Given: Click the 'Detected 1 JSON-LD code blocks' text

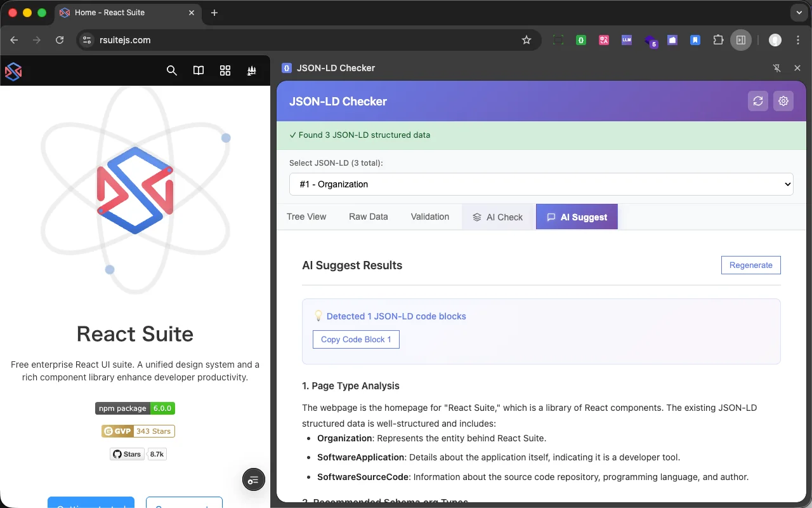Looking at the screenshot, I should 396,316.
